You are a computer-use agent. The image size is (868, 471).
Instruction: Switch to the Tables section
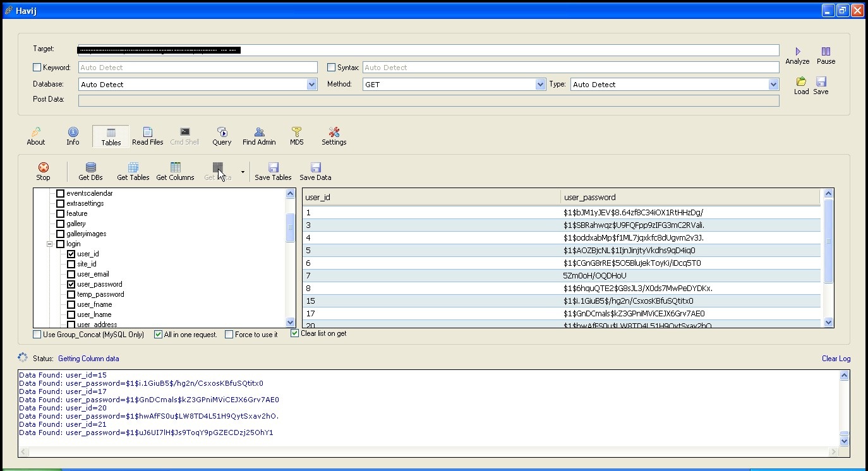(x=111, y=136)
